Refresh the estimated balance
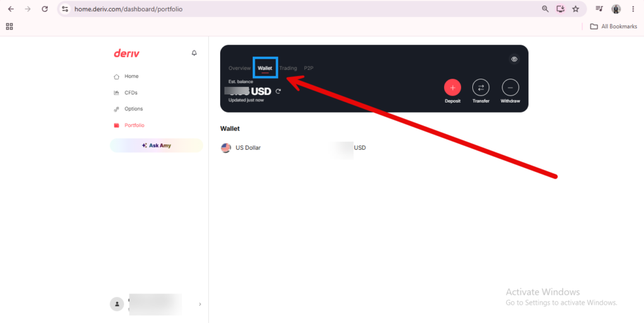 (x=278, y=91)
